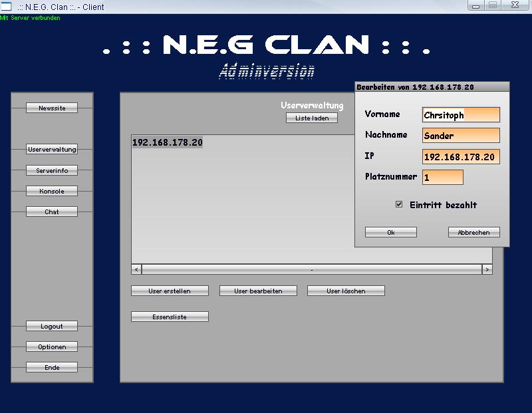532x413 pixels.
Task: Open Optionen in the sidebar
Action: [52, 346]
